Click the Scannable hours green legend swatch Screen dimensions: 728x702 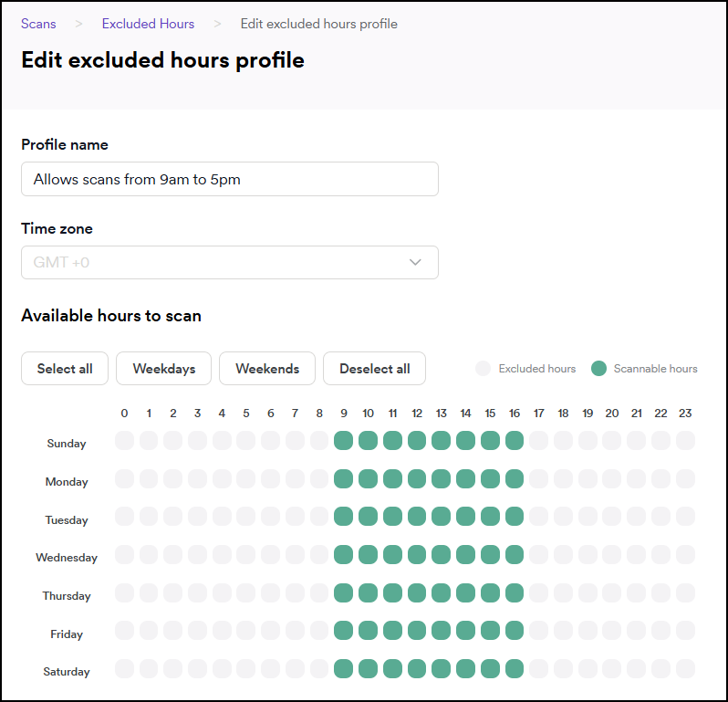point(599,369)
